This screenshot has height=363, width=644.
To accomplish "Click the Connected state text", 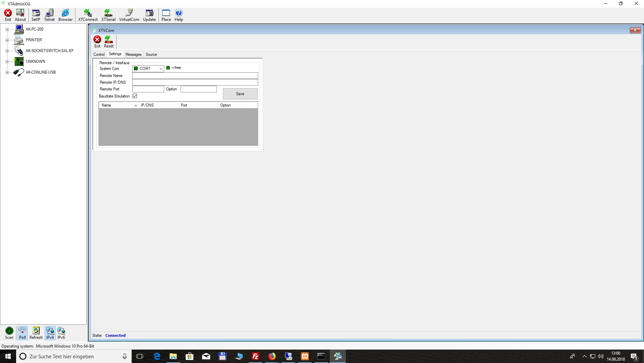I will 116,335.
